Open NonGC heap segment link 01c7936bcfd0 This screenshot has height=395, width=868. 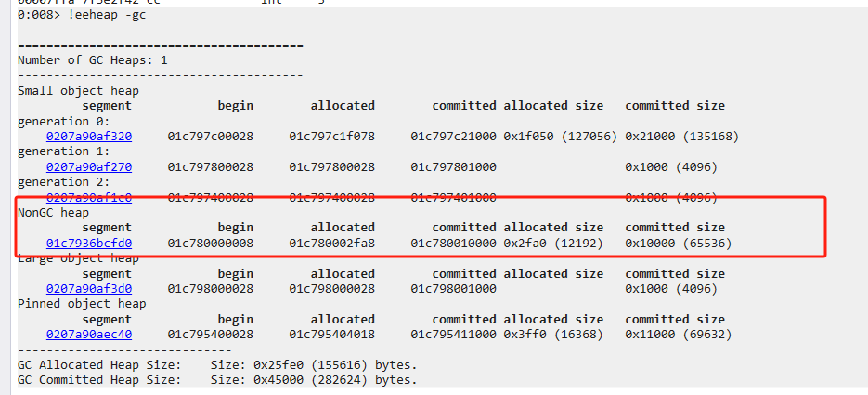coord(89,243)
